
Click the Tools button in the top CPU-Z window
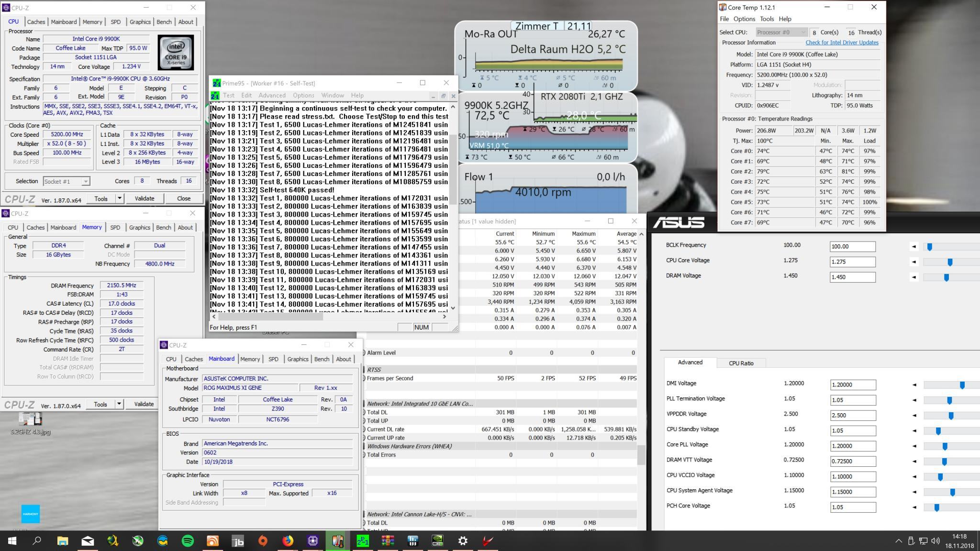pyautogui.click(x=101, y=198)
